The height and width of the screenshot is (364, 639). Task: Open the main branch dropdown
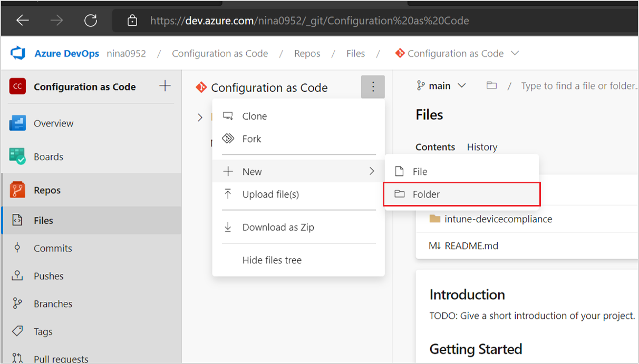(x=441, y=86)
